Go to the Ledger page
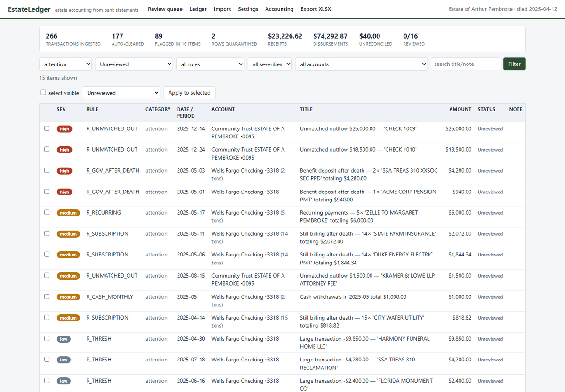This screenshot has height=392, width=565. click(x=198, y=9)
